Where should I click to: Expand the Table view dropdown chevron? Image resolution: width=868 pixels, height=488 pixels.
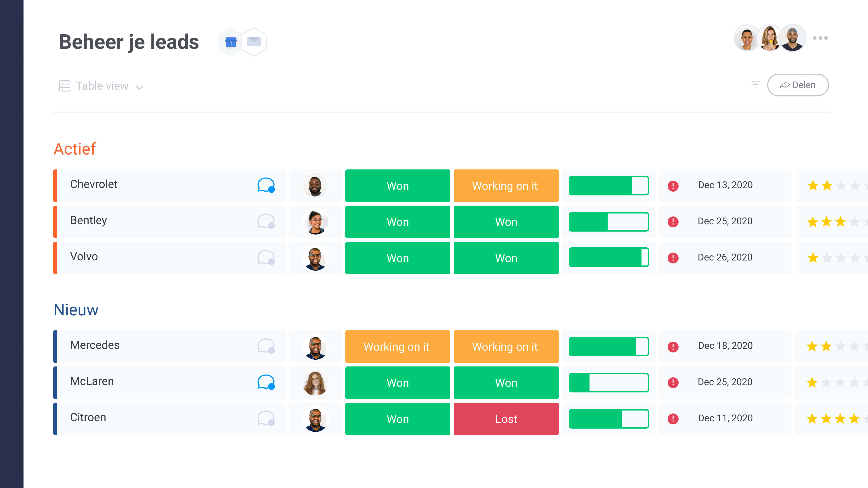coord(139,87)
